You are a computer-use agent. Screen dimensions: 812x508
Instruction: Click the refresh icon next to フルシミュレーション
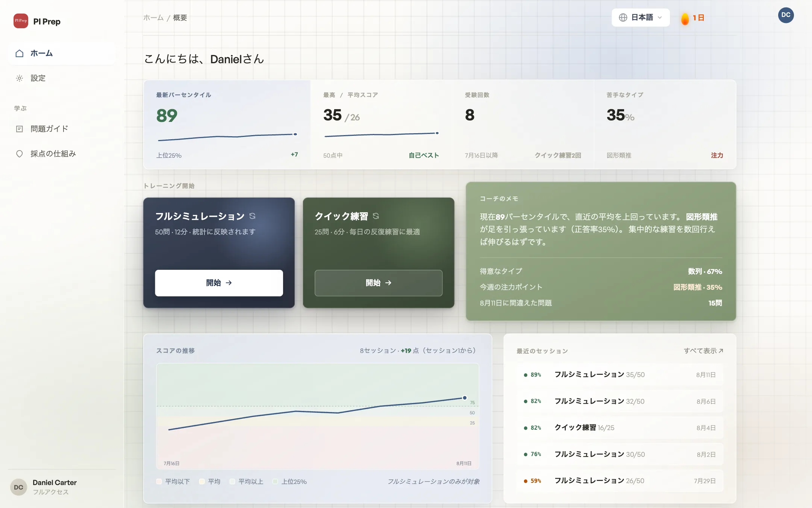[x=252, y=216]
